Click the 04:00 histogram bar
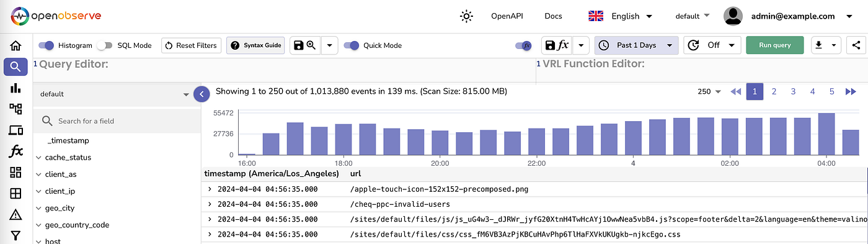The image size is (868, 244). (x=826, y=134)
